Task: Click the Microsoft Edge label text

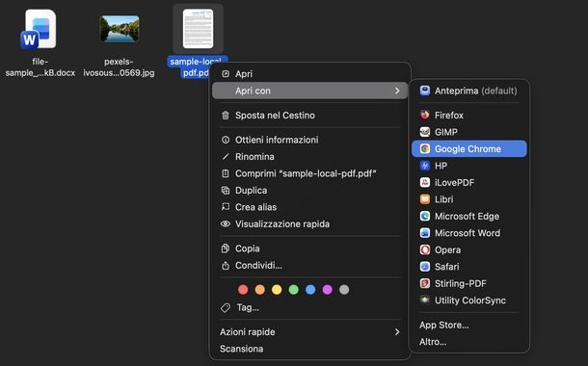Action: click(x=467, y=216)
